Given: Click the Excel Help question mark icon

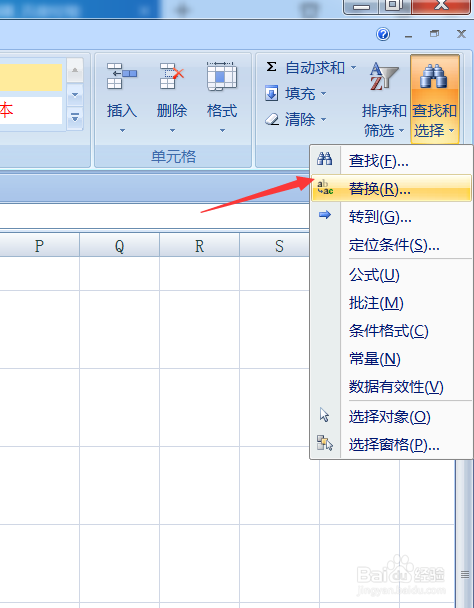Looking at the screenshot, I should coord(383,34).
